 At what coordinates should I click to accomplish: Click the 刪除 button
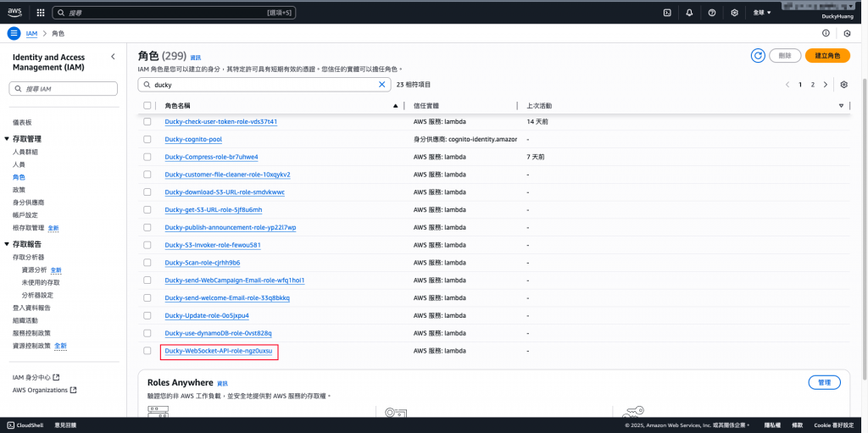(x=785, y=55)
